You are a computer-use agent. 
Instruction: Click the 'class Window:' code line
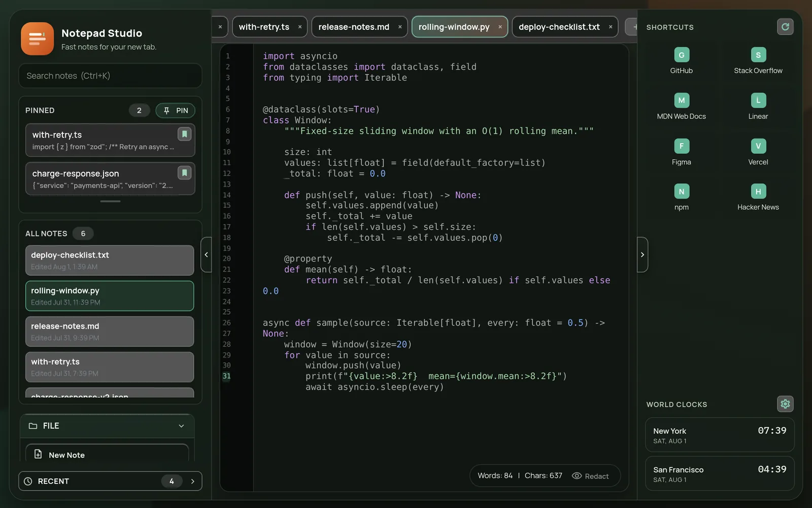[297, 120]
